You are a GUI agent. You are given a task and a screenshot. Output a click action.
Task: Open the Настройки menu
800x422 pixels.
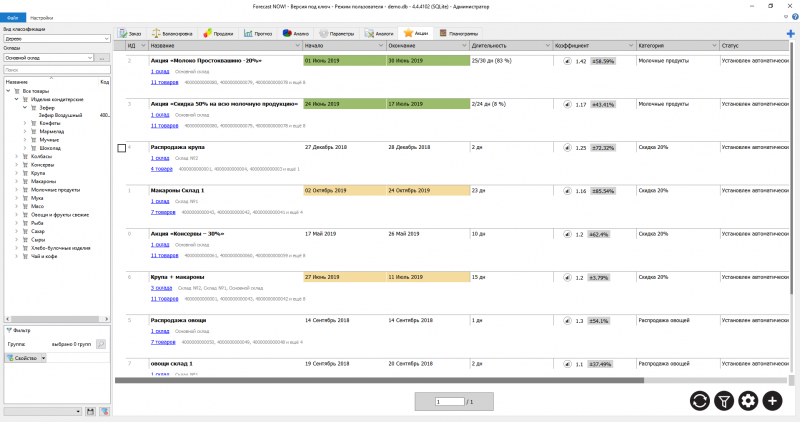(x=42, y=18)
